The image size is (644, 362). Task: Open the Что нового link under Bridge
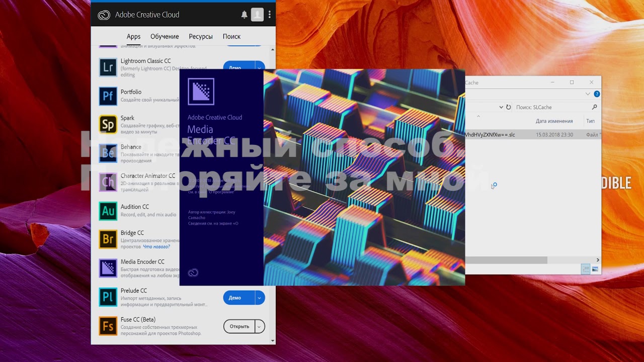pyautogui.click(x=156, y=247)
